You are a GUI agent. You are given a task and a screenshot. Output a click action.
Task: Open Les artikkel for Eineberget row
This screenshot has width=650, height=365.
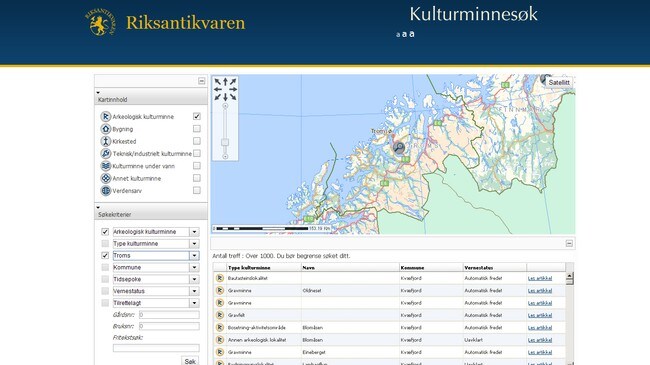(x=540, y=352)
